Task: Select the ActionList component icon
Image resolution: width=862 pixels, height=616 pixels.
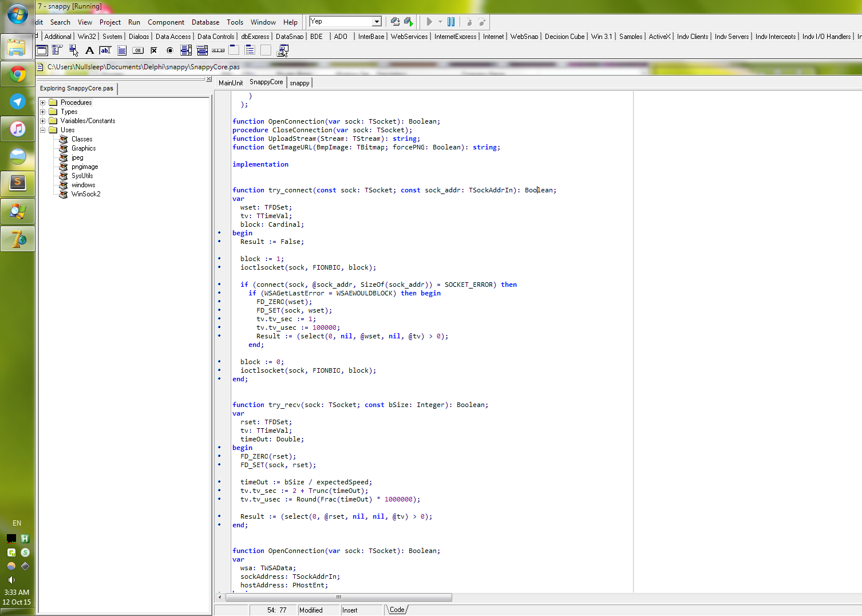Action: tap(283, 50)
